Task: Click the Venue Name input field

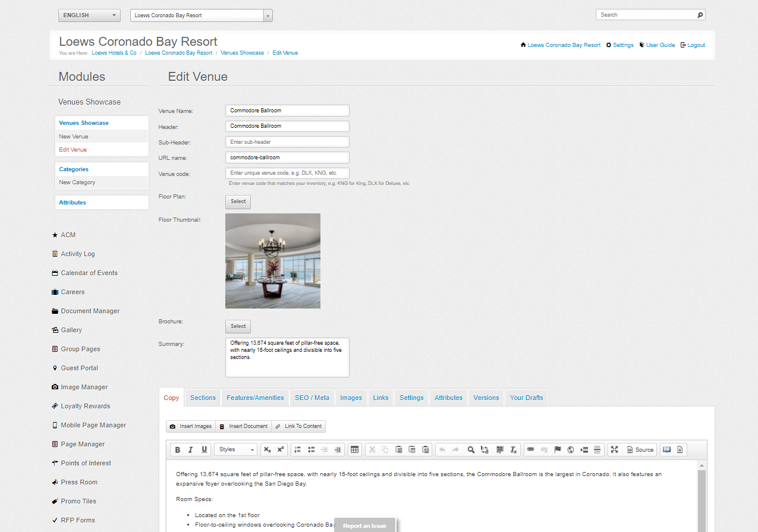Action: (287, 111)
